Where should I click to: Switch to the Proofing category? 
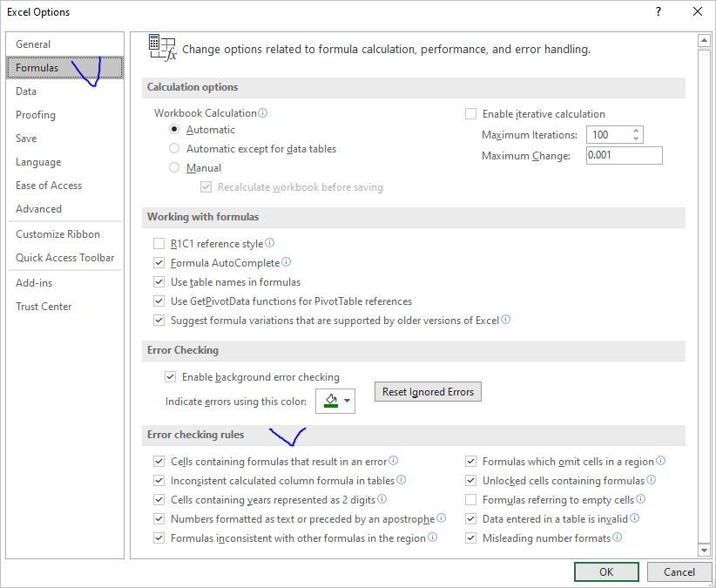click(x=36, y=115)
